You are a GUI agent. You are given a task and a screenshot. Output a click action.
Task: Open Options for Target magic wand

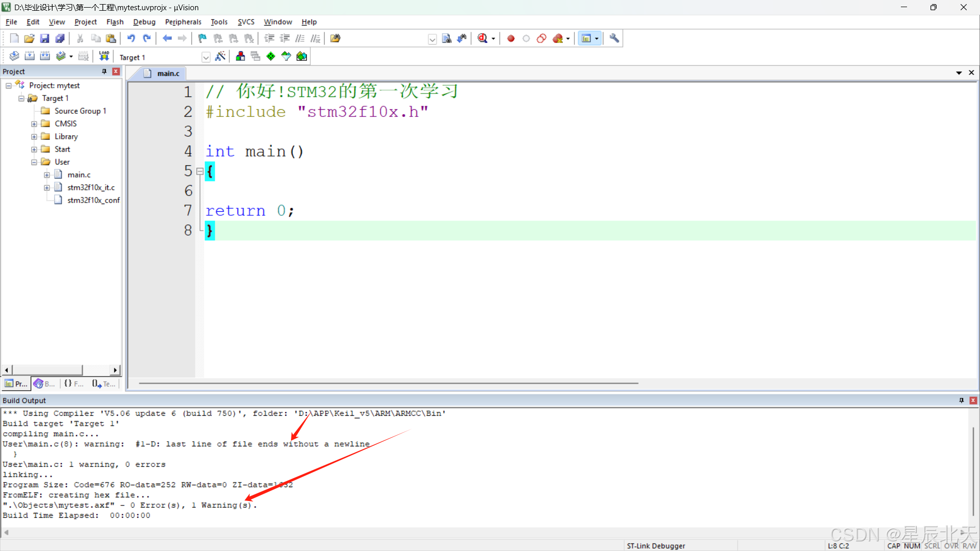pos(220,56)
